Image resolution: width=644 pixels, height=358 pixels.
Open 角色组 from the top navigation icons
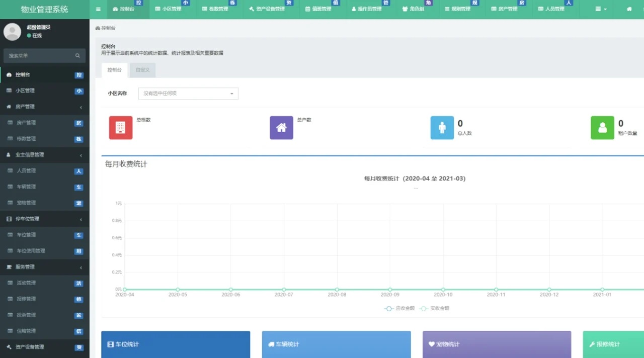click(417, 9)
